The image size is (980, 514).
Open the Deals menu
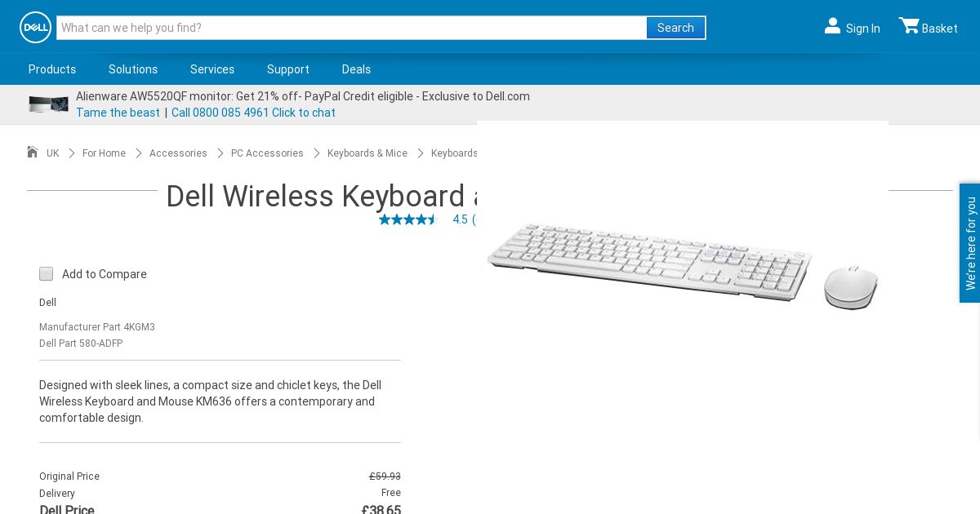(x=356, y=69)
